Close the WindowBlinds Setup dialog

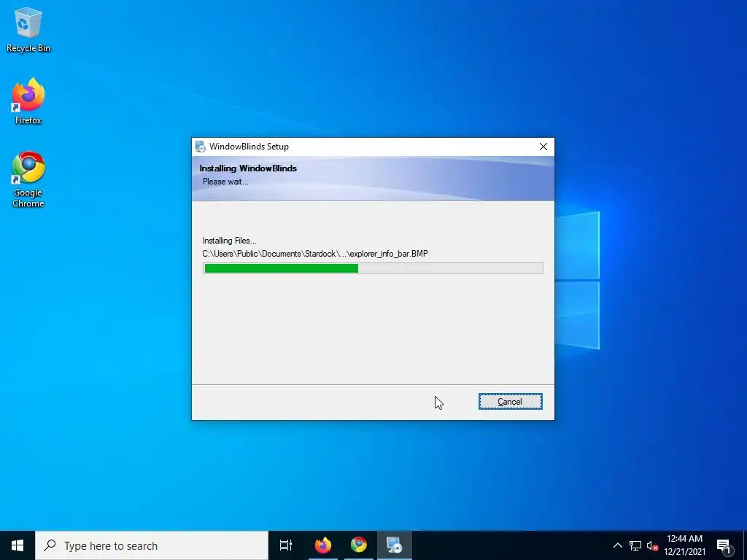[543, 147]
